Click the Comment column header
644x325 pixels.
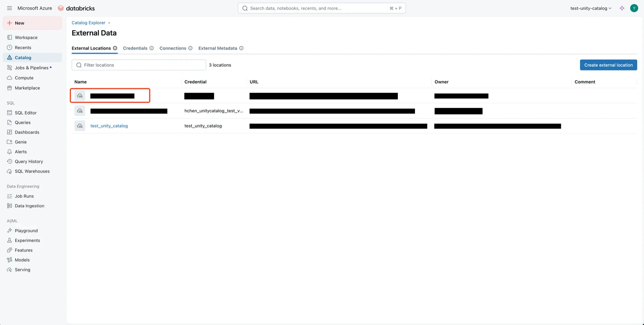point(585,82)
